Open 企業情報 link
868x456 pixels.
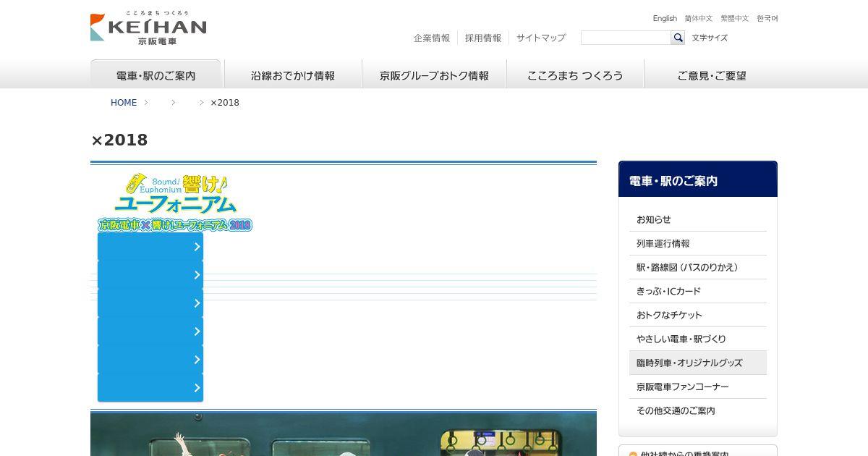pos(432,38)
